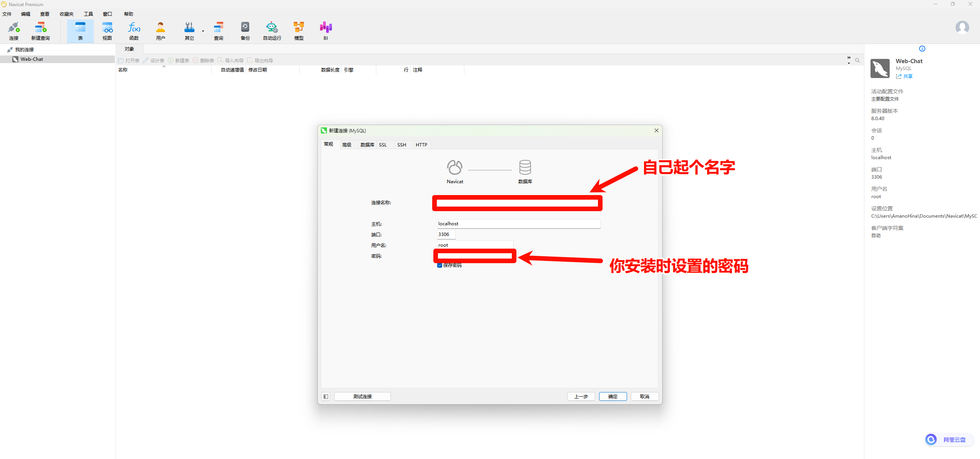980x459 pixels.
Task: Click the 其它 (Others) toolbar icon
Action: (189, 31)
